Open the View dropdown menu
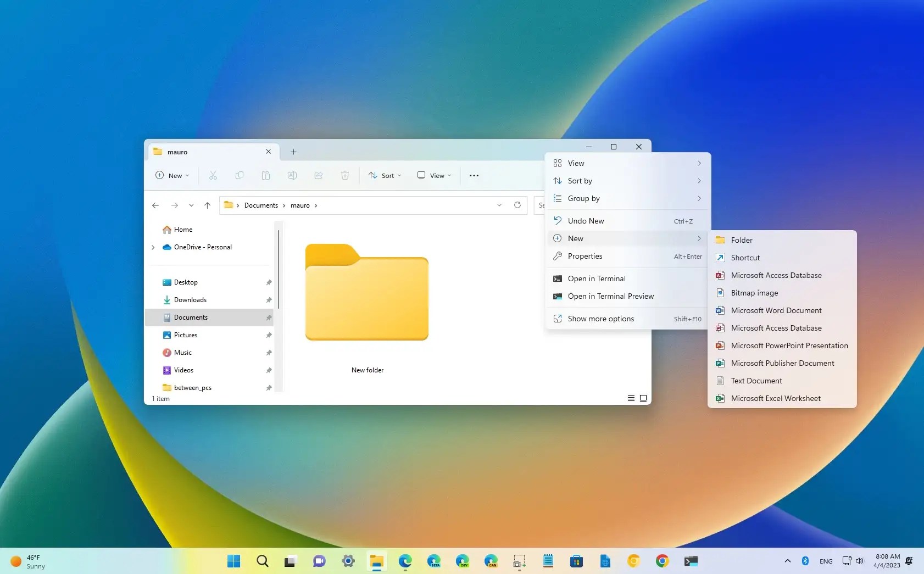Image resolution: width=924 pixels, height=574 pixels. (x=433, y=175)
